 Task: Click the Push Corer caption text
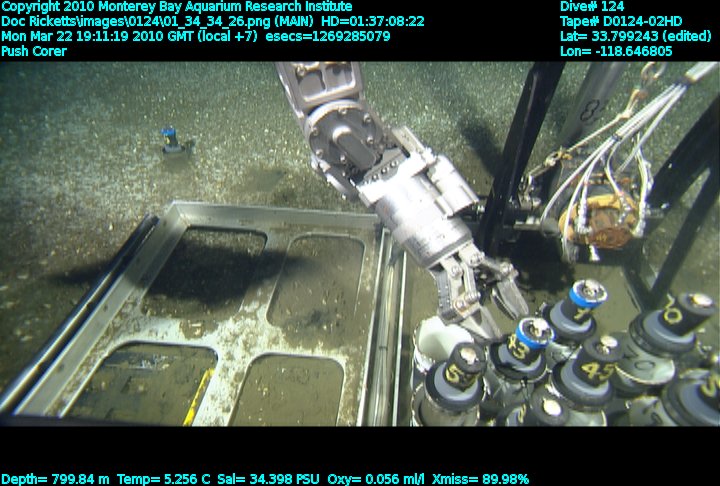[x=34, y=51]
